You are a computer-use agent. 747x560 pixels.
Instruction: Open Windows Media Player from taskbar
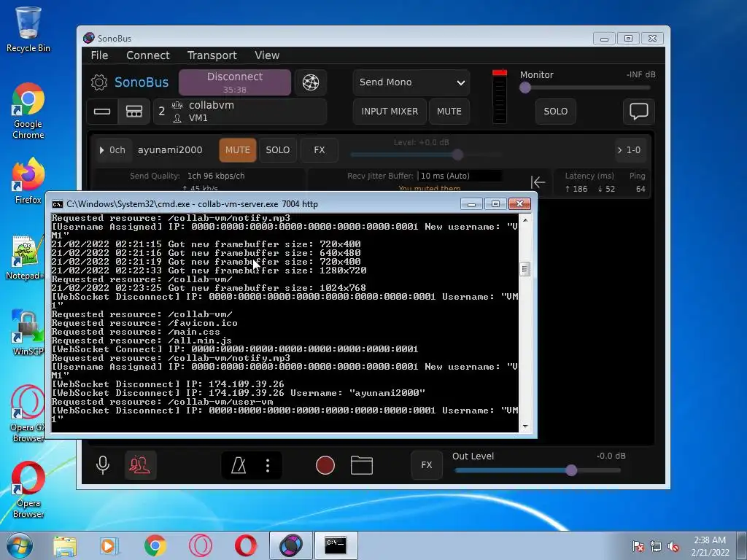coord(109,545)
